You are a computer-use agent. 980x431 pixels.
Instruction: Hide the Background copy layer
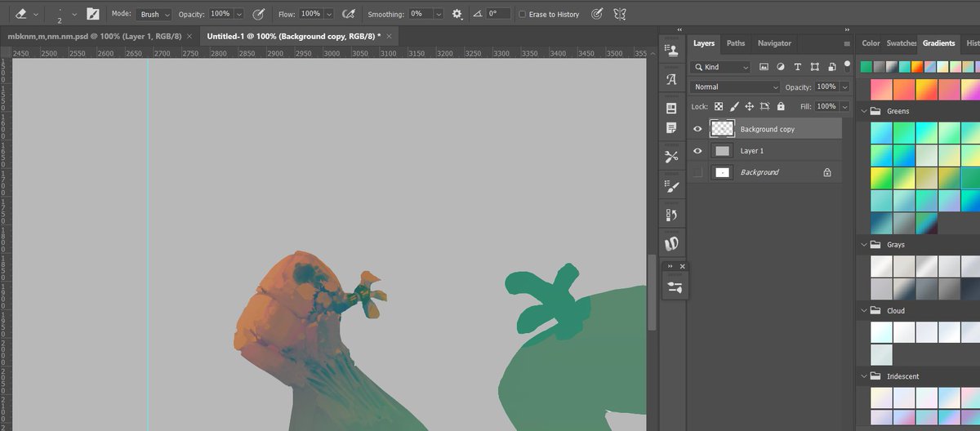(x=697, y=129)
